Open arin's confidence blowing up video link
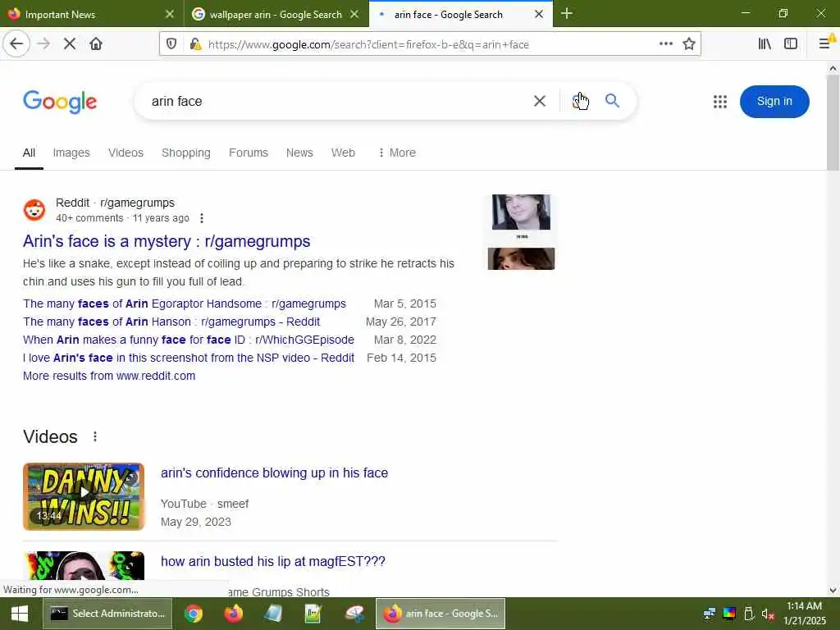The image size is (840, 630). tap(274, 473)
